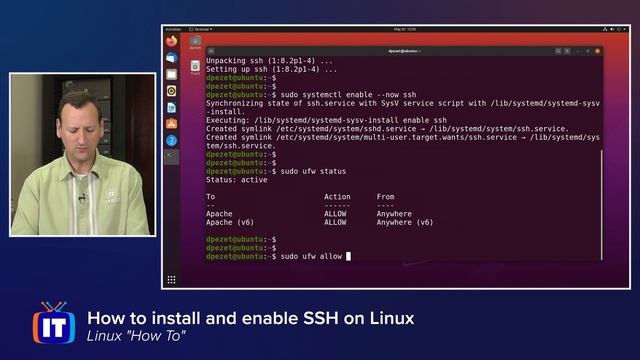
Task: Open the Activities overview
Action: 173,29
